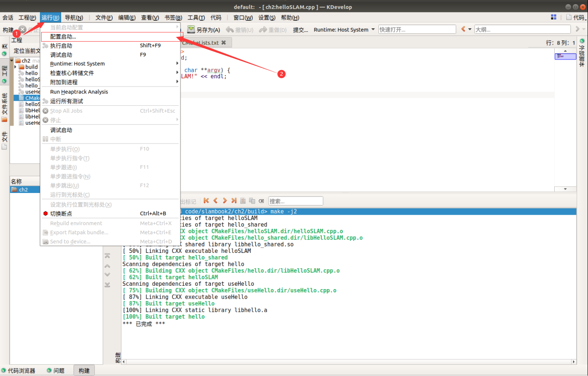Open the 窗口(W) menu

click(x=243, y=17)
